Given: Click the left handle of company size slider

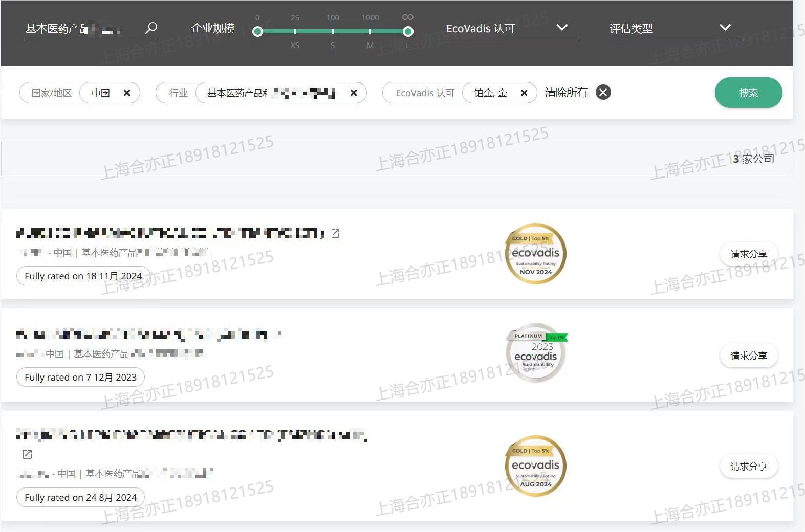Looking at the screenshot, I should coord(258,32).
